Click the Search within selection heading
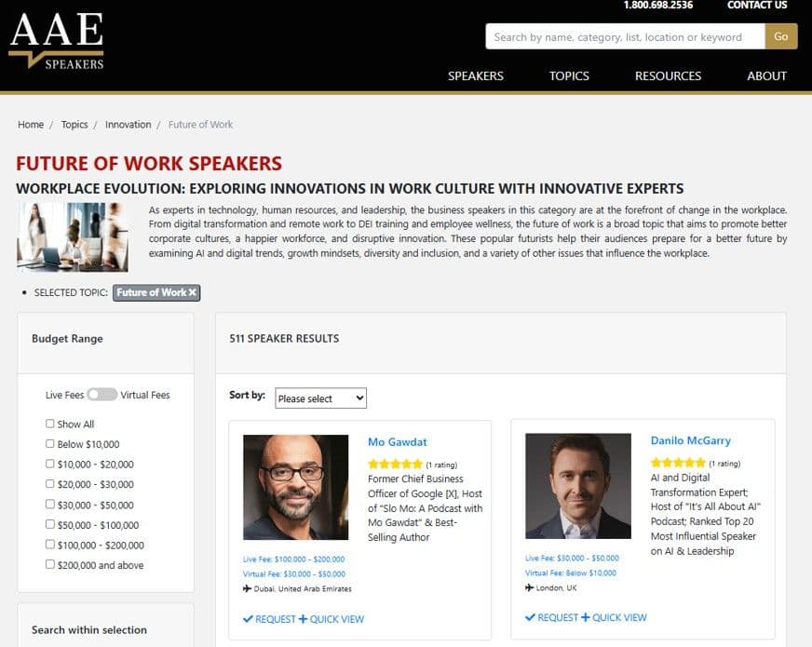The width and height of the screenshot is (812, 647). 89,630
